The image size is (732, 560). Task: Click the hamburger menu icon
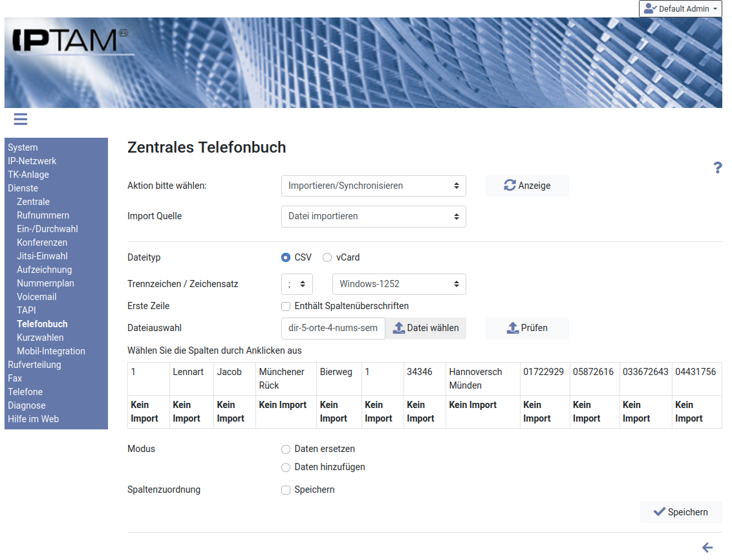[20, 119]
